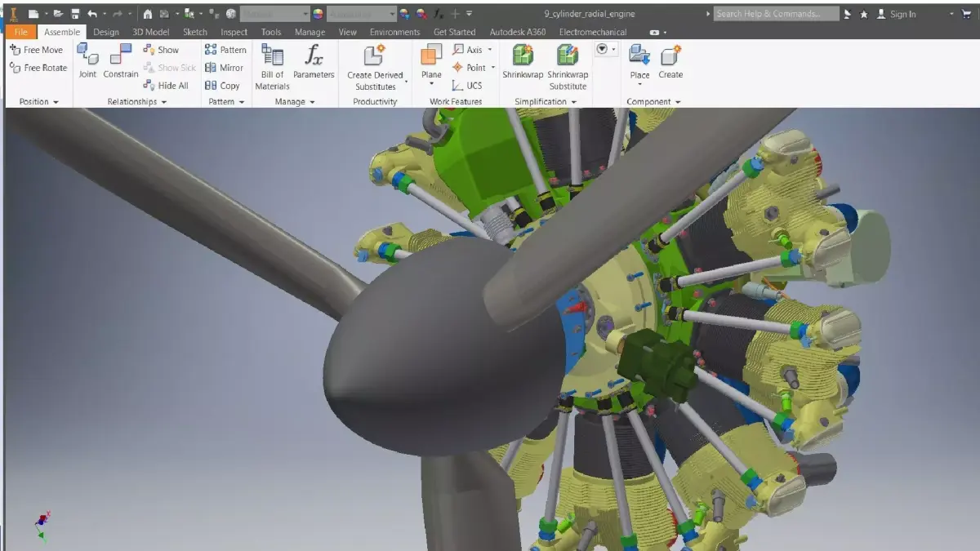Click the UCS work feature

pos(467,85)
